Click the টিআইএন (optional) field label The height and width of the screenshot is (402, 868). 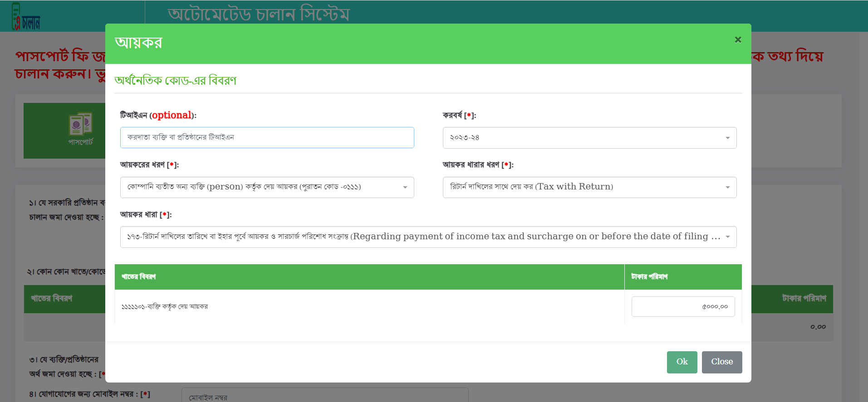(158, 116)
